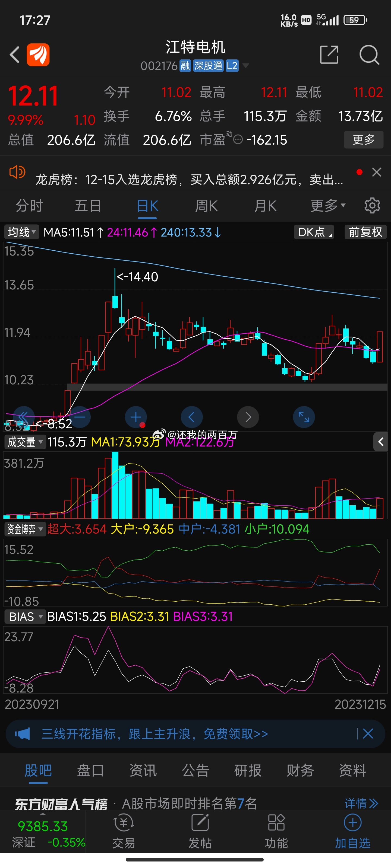This screenshot has width=391, height=868.
Task: Expand stock selector triangle beside L2
Action: click(x=246, y=65)
